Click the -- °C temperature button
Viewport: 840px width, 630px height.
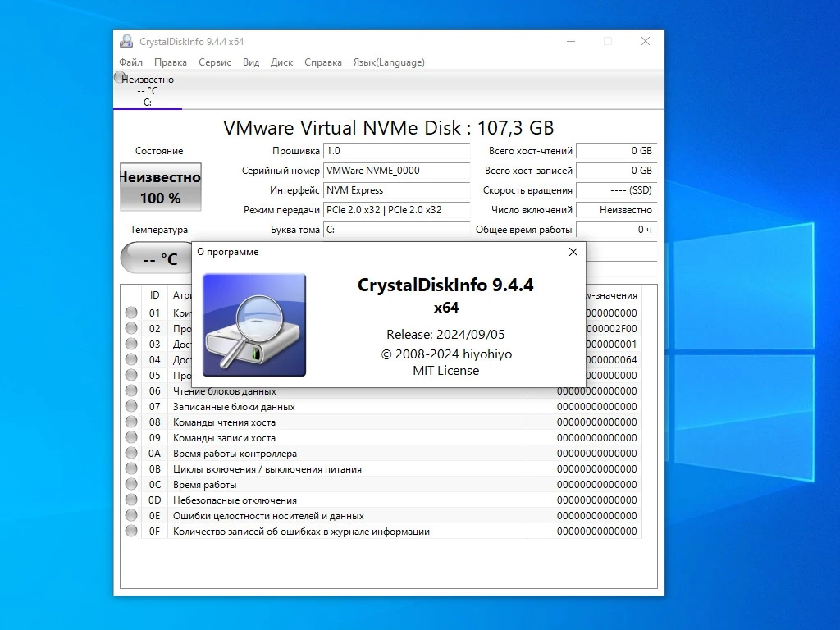pyautogui.click(x=157, y=258)
